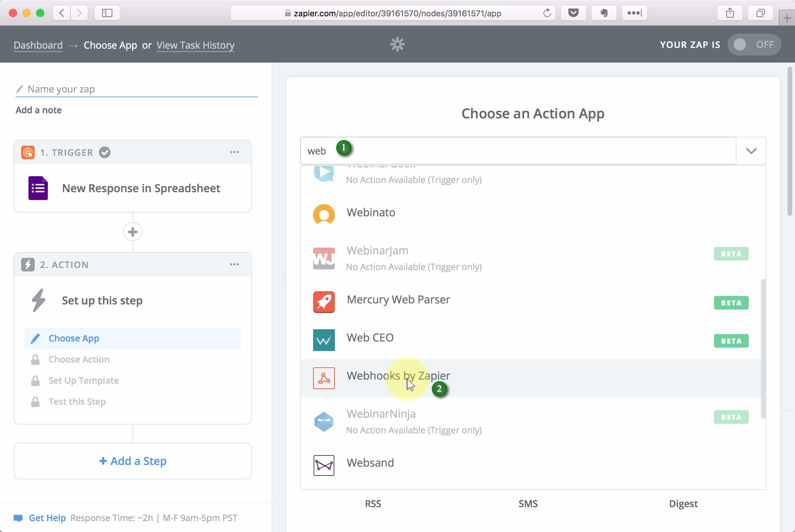
Task: Click the Web CEO app icon
Action: click(x=324, y=340)
